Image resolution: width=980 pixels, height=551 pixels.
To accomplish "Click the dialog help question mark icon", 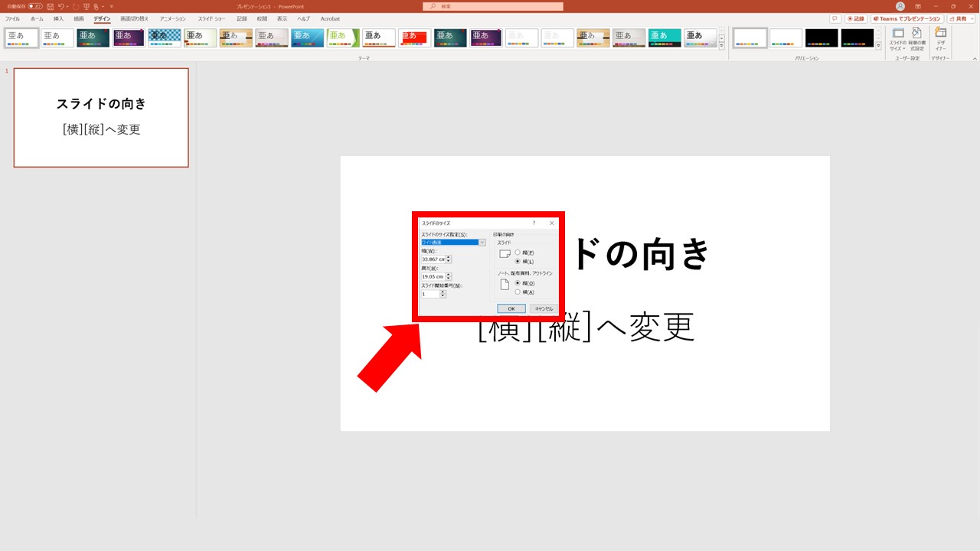I will point(534,223).
